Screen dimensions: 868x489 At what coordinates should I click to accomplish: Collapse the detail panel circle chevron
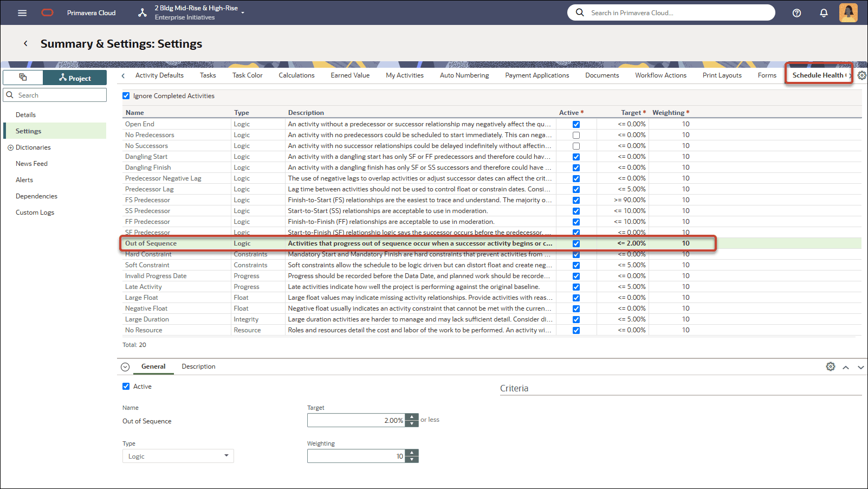click(x=125, y=367)
